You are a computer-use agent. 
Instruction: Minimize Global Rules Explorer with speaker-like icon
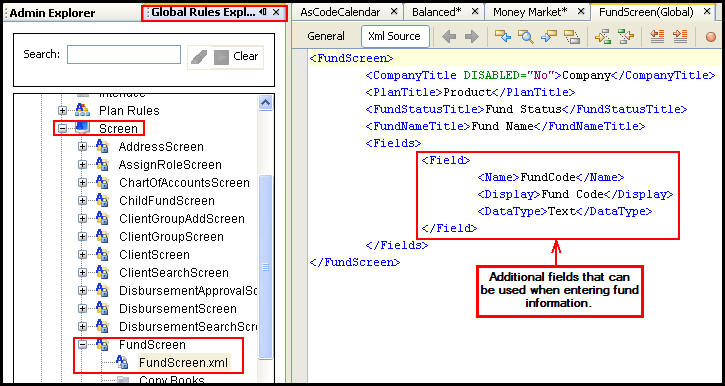tap(263, 12)
